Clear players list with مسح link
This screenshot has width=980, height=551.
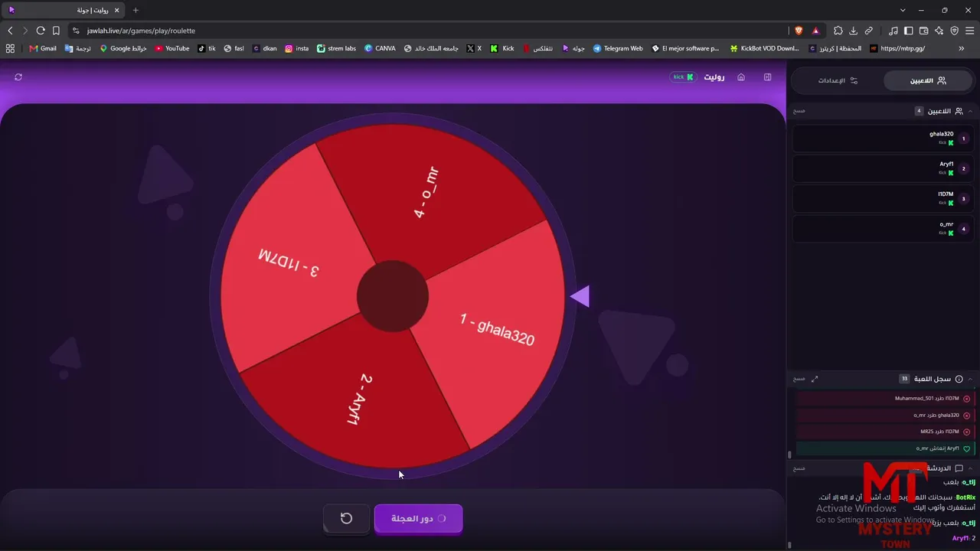799,111
